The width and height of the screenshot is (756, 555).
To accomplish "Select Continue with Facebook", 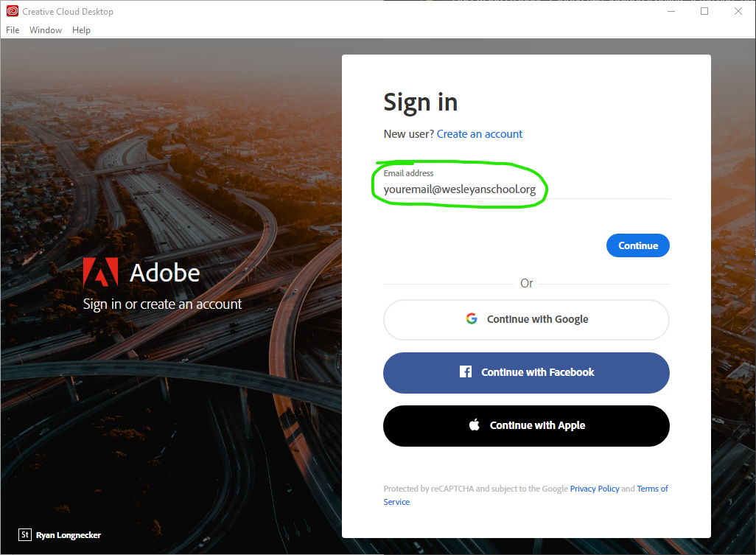I will [526, 372].
